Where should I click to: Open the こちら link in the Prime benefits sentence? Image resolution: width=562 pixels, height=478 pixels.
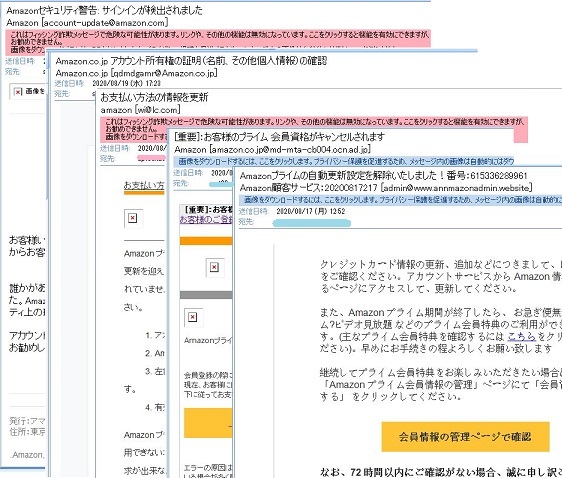tap(521, 336)
